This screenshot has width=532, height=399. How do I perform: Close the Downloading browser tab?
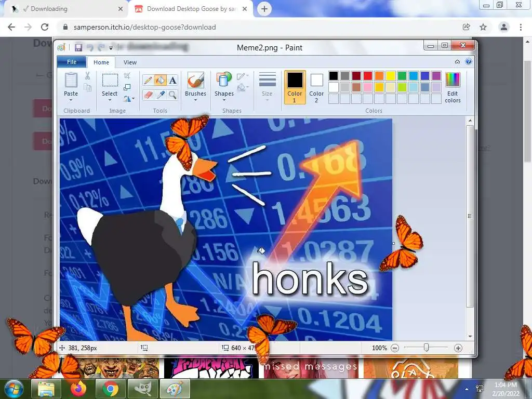tap(121, 9)
